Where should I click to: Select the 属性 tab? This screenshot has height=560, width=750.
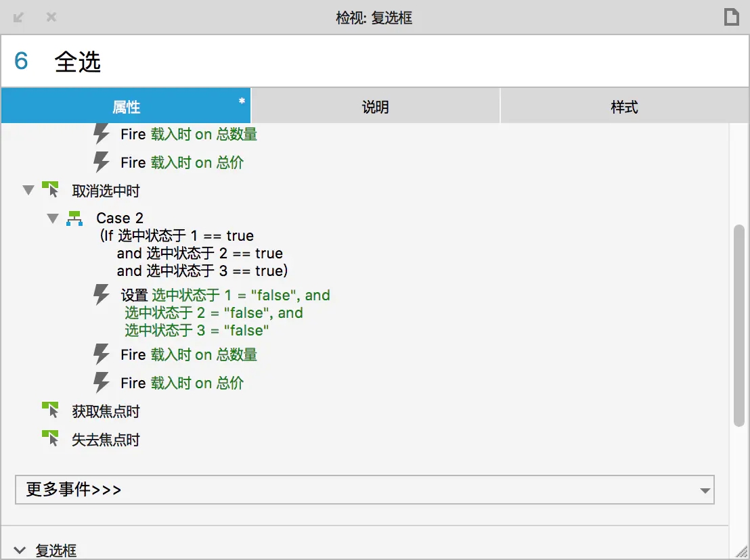coord(125,106)
